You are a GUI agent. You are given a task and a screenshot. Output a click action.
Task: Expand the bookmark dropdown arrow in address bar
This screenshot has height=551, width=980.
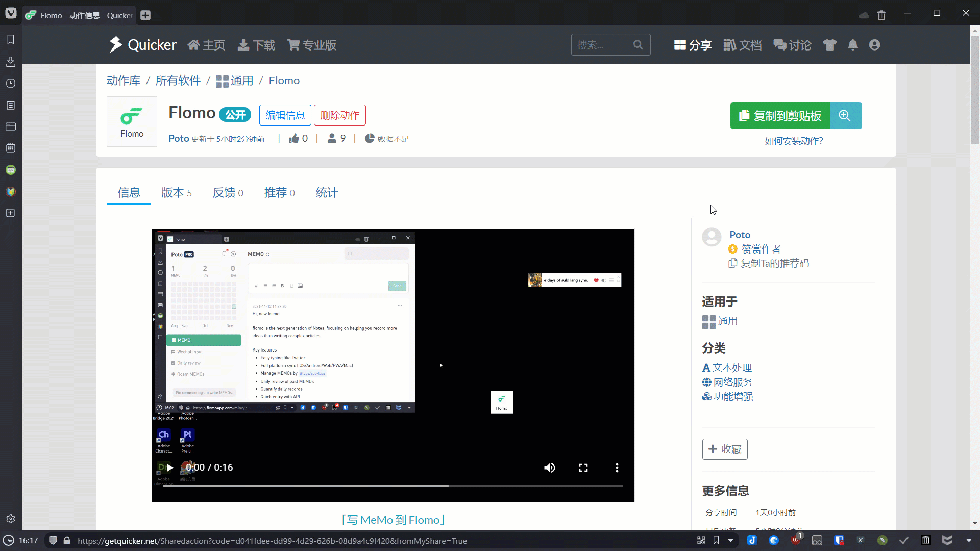pos(730,541)
